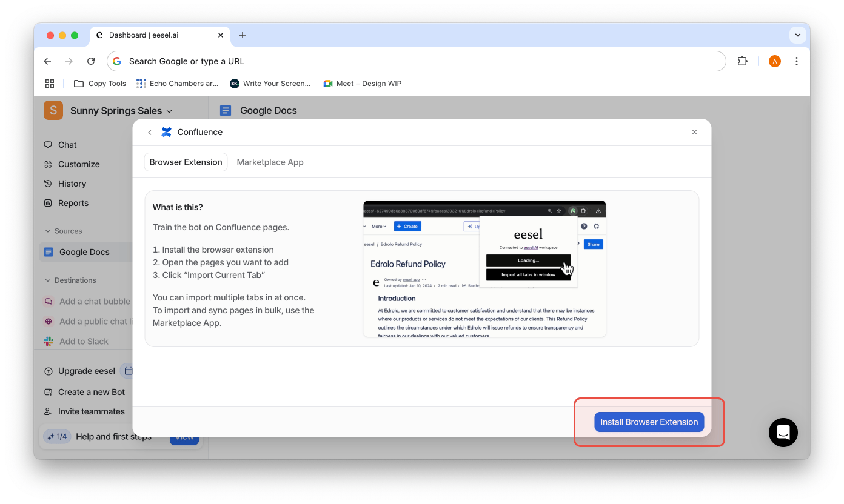The width and height of the screenshot is (844, 504).
Task: Click the browser Back arrow
Action: click(x=47, y=61)
